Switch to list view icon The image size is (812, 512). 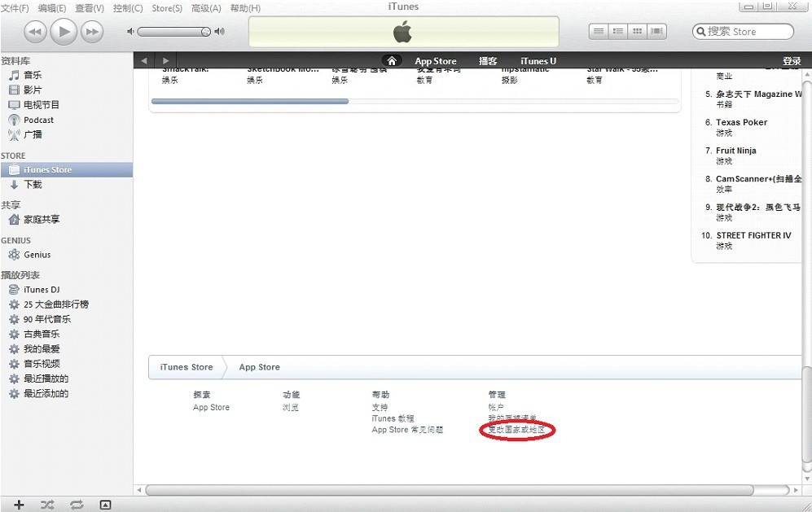click(x=599, y=32)
